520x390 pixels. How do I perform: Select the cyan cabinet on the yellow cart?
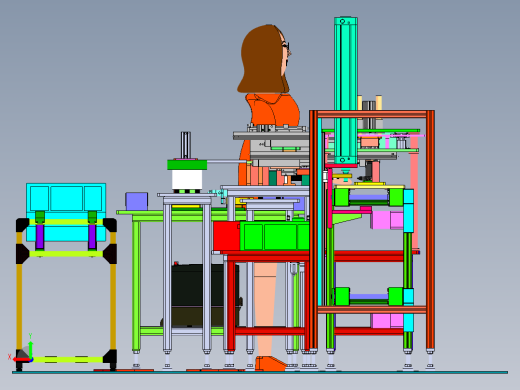point(66,212)
